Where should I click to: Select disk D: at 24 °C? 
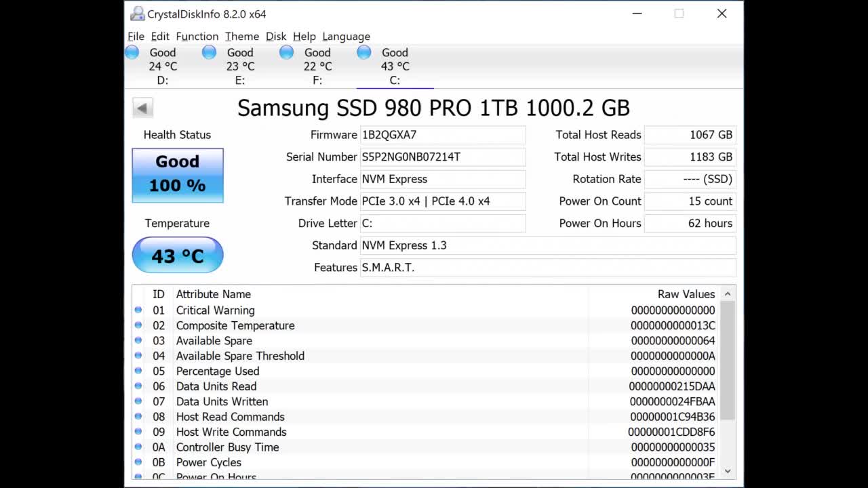tap(163, 66)
